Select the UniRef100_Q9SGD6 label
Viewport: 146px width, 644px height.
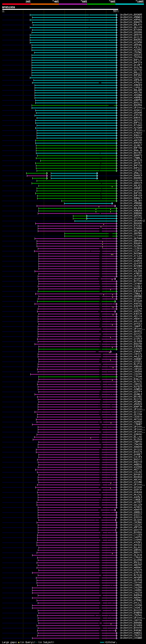pyautogui.click(x=131, y=32)
